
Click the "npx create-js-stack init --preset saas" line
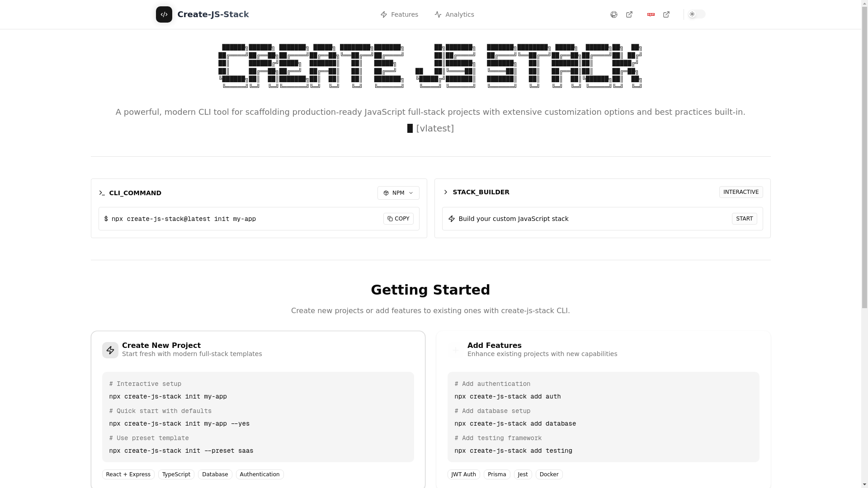(x=181, y=451)
